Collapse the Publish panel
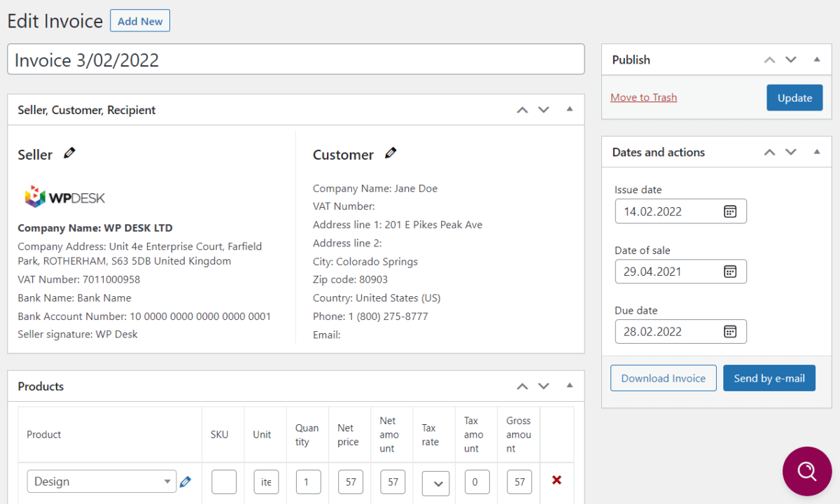The height and width of the screenshot is (504, 840). [x=817, y=59]
